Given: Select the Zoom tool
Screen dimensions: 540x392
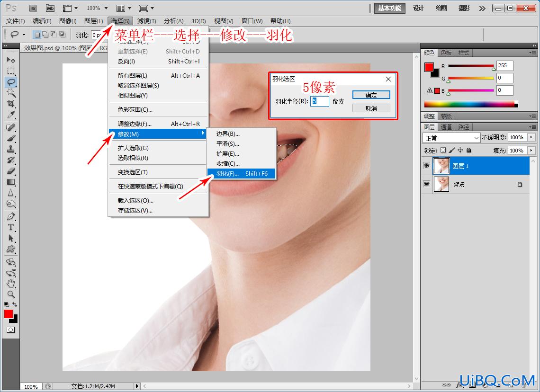Looking at the screenshot, I should click(x=11, y=294).
